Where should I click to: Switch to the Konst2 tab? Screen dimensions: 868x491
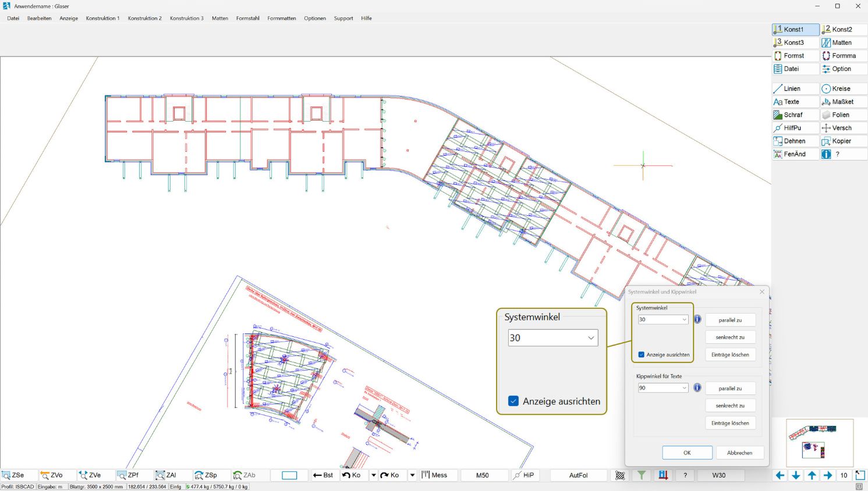(x=843, y=29)
